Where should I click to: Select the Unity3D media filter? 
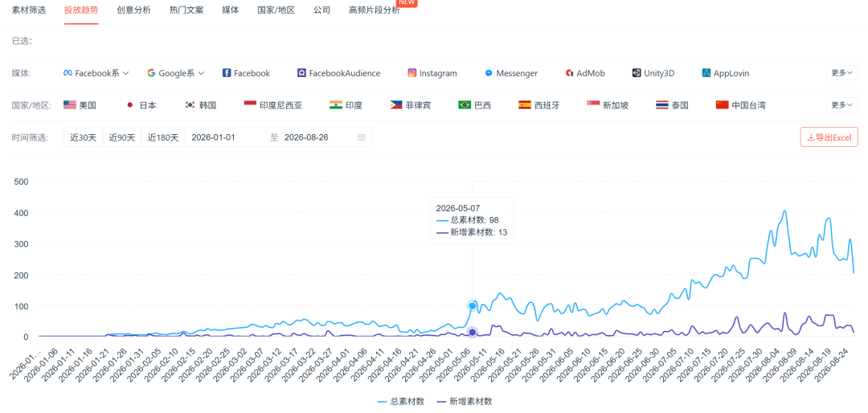point(653,73)
